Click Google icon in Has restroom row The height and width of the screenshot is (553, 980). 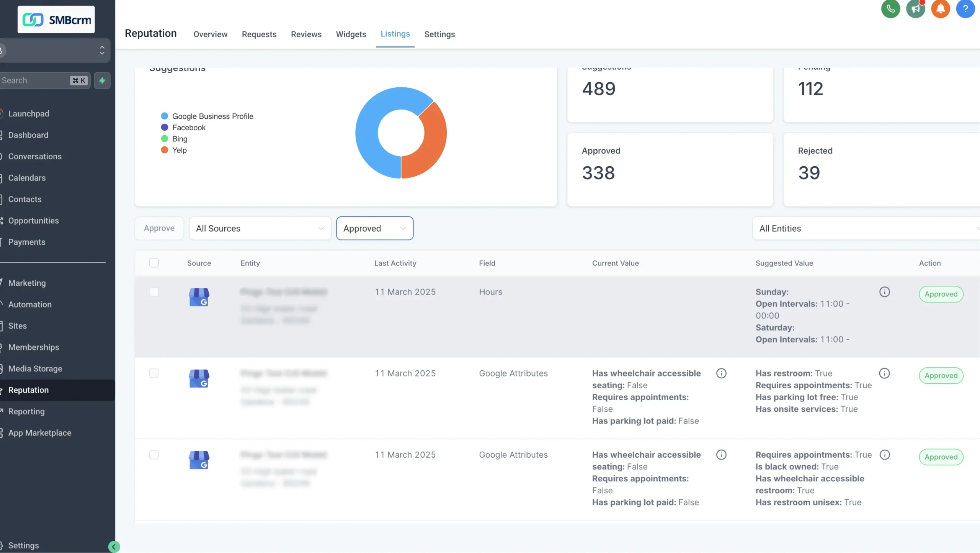coord(199,378)
